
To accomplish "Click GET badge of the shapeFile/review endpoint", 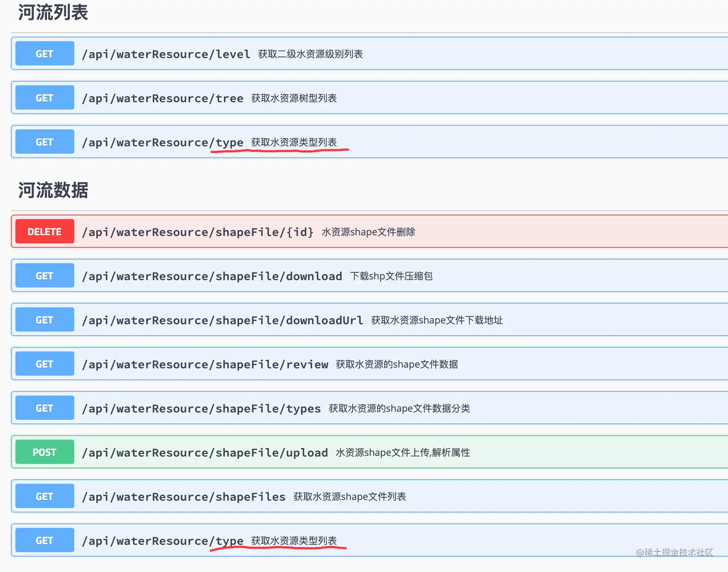I will pos(45,364).
